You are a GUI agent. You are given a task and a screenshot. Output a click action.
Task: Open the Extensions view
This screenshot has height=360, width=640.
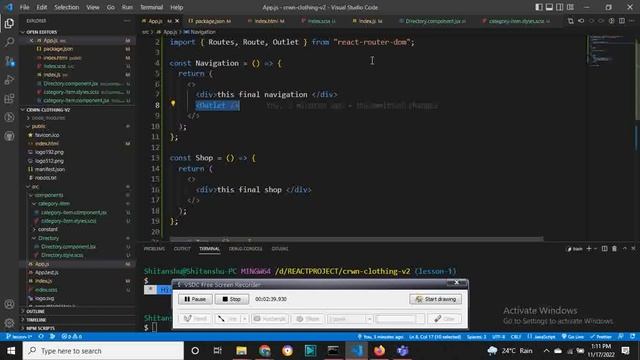[x=9, y=99]
